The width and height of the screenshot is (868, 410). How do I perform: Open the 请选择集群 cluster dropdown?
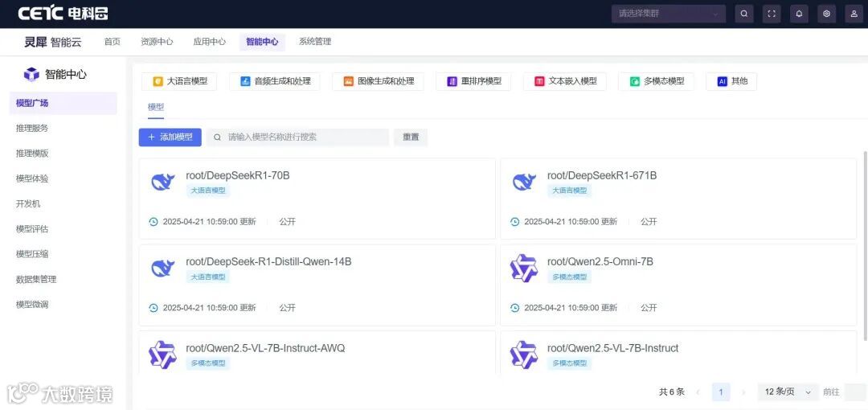click(669, 14)
